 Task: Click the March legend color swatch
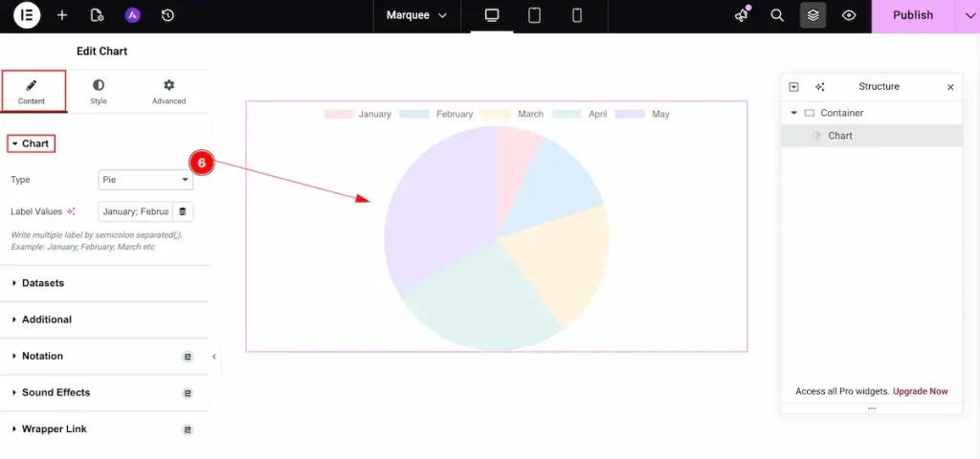click(x=497, y=114)
